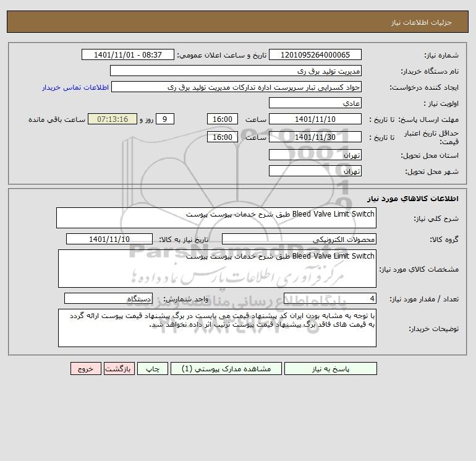The width and height of the screenshot is (476, 461).
Task: Click the goods specifications text area
Action: [x=217, y=269]
